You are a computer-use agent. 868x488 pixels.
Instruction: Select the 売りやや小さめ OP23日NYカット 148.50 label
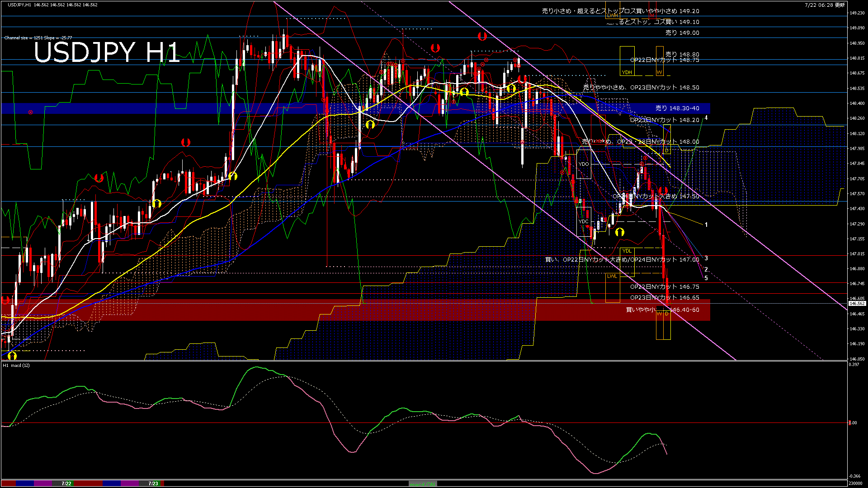point(641,87)
